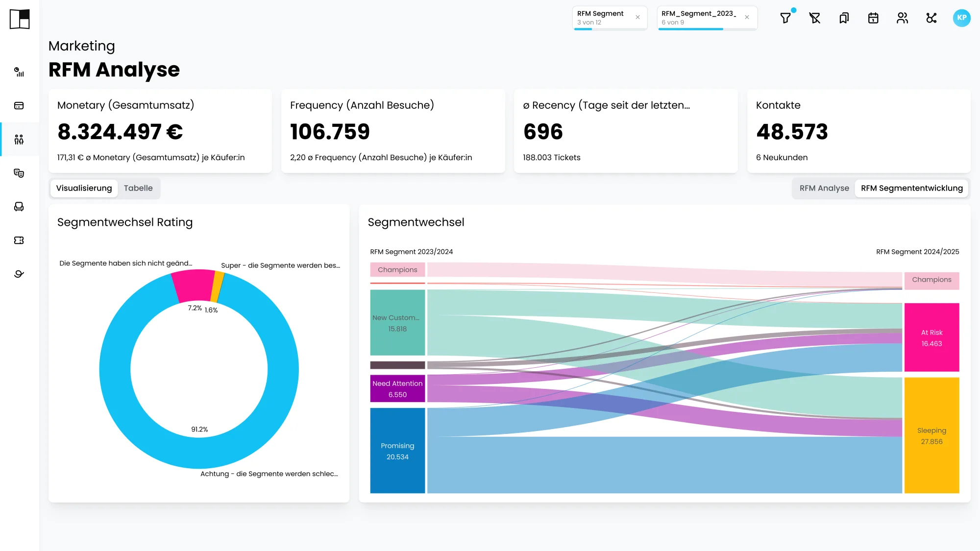Select the Visualisierung view toggle
Image resolution: width=980 pixels, height=551 pixels.
[x=84, y=188]
